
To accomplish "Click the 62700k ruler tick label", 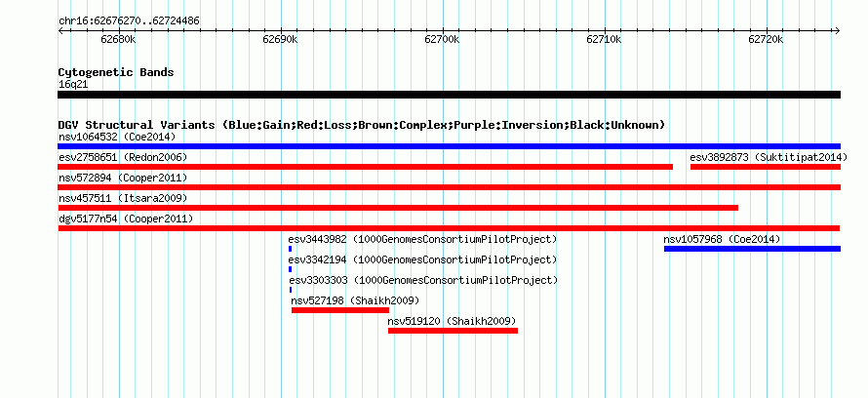I will pos(443,39).
